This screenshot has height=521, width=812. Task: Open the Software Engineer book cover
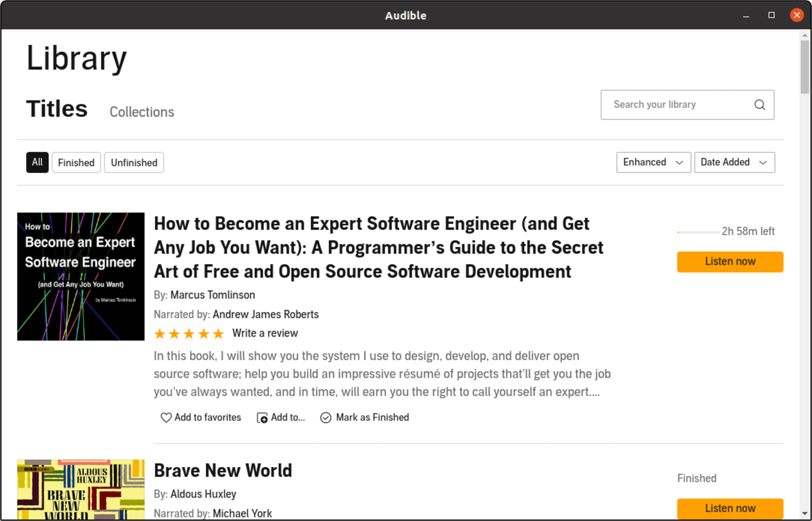[x=81, y=276]
